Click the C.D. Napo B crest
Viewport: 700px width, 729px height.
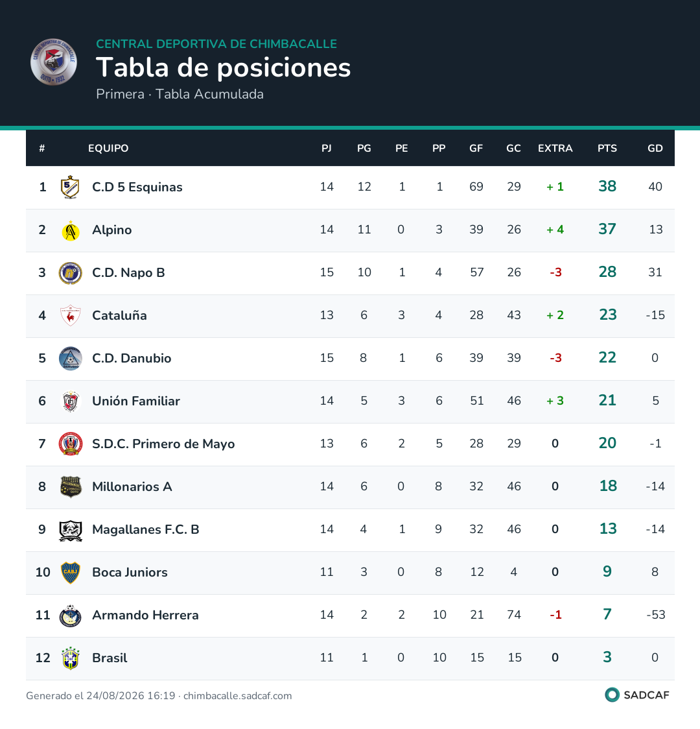click(70, 273)
